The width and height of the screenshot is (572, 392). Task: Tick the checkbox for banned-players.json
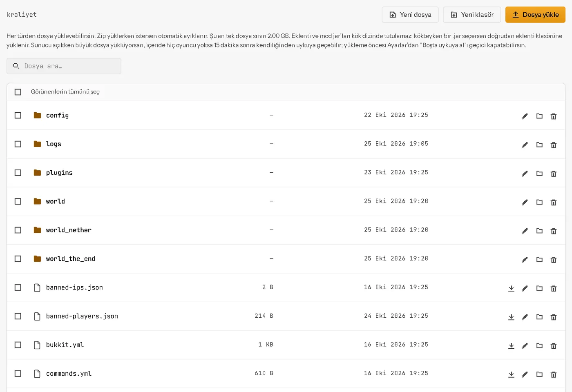click(18, 316)
